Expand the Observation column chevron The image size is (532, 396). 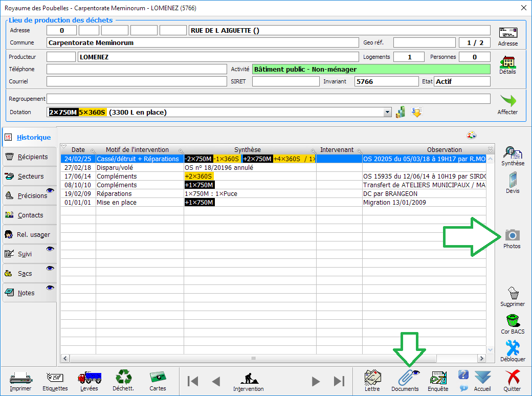(490, 149)
